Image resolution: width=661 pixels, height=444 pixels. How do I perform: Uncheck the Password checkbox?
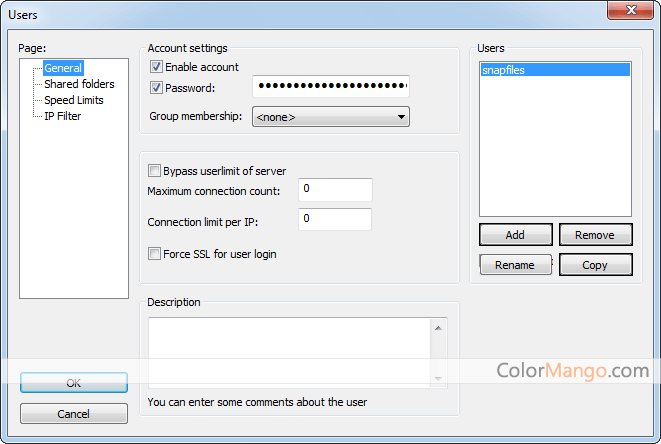(x=156, y=88)
